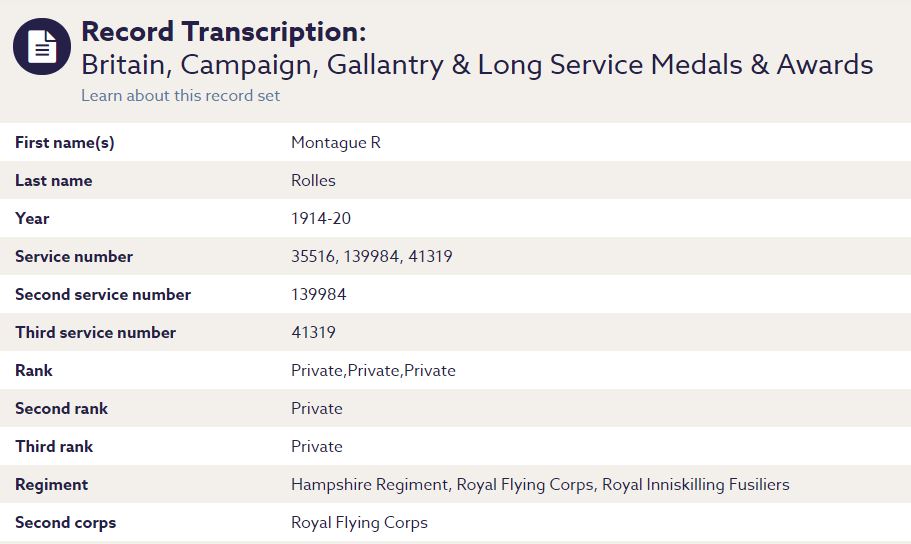Image resolution: width=911 pixels, height=544 pixels.
Task: Click the 'Second corps' field label
Action: click(65, 523)
